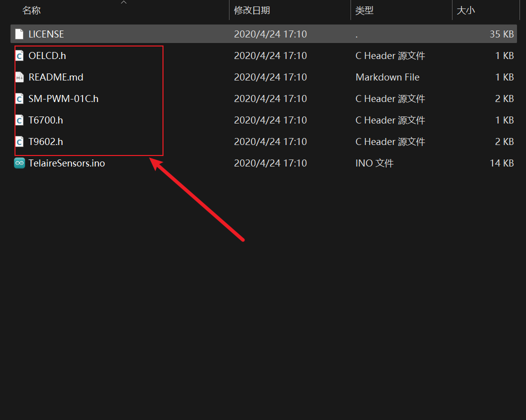The width and height of the screenshot is (526, 420).
Task: Sort by 修改日期 column header
Action: [251, 10]
